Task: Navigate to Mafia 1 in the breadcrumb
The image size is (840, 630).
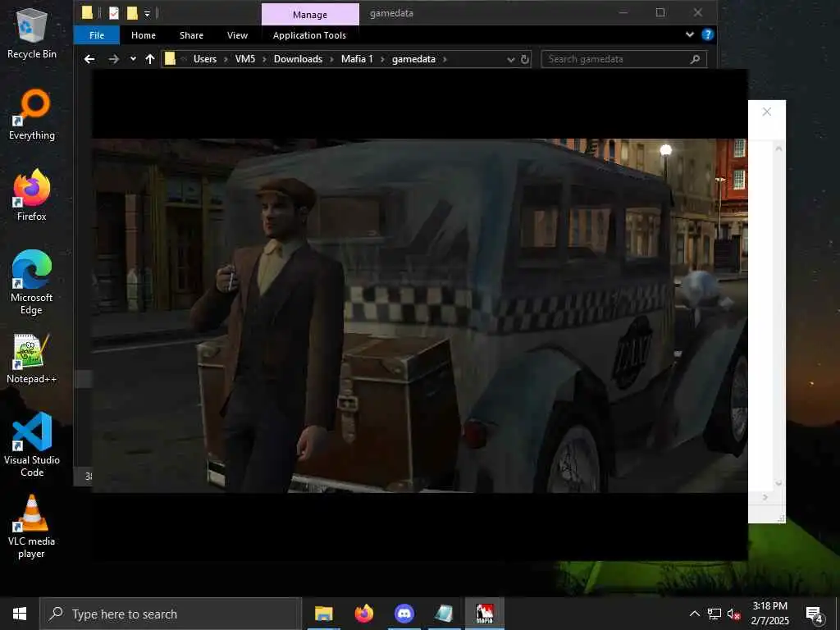Action: point(357,59)
